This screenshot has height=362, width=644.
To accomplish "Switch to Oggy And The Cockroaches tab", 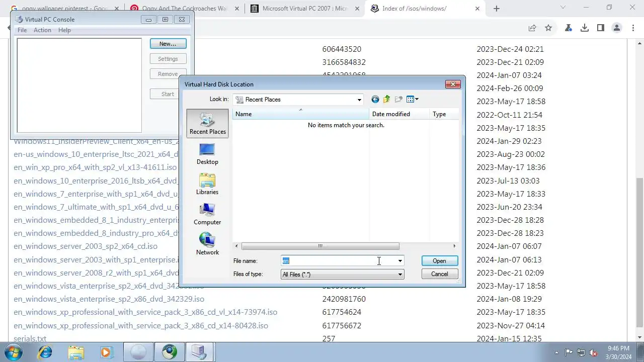I will 185,9.
